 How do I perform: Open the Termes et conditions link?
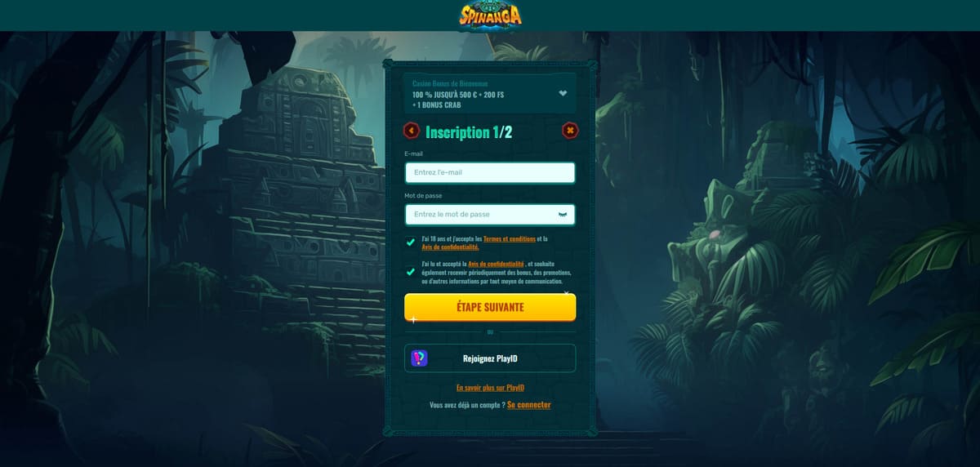click(510, 239)
